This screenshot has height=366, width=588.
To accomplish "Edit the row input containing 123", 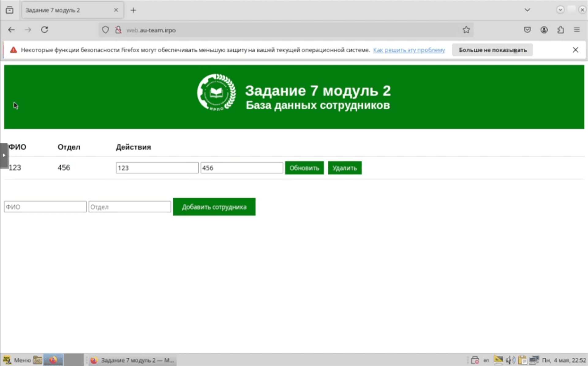I will [x=157, y=168].
